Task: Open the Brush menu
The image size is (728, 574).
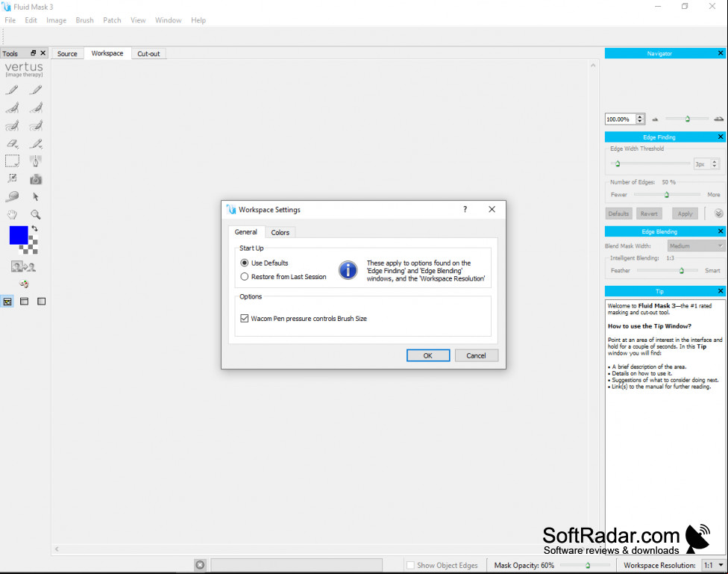Action: [x=84, y=20]
